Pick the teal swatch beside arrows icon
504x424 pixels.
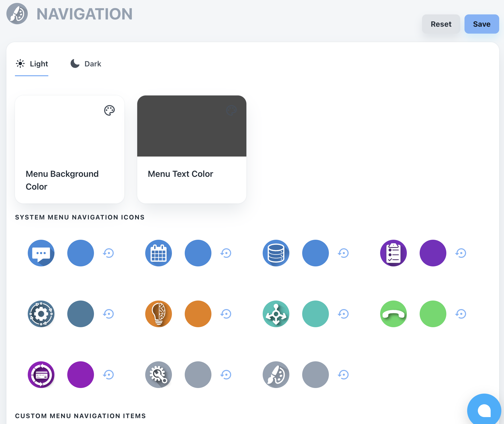tap(316, 314)
